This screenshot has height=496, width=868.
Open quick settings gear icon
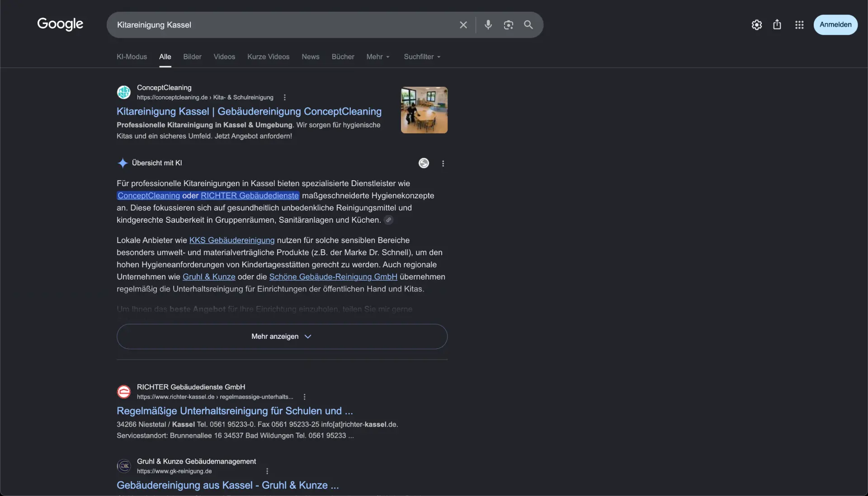click(757, 25)
